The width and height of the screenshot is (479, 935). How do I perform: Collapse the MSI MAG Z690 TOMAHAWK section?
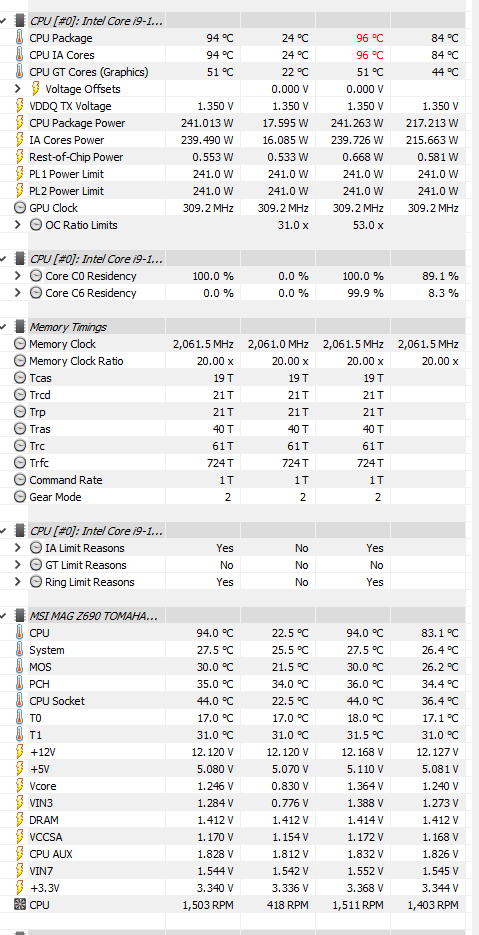4,615
